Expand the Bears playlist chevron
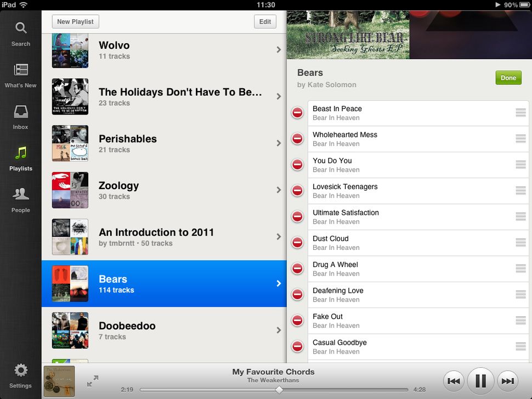This screenshot has height=399, width=532. (x=279, y=283)
